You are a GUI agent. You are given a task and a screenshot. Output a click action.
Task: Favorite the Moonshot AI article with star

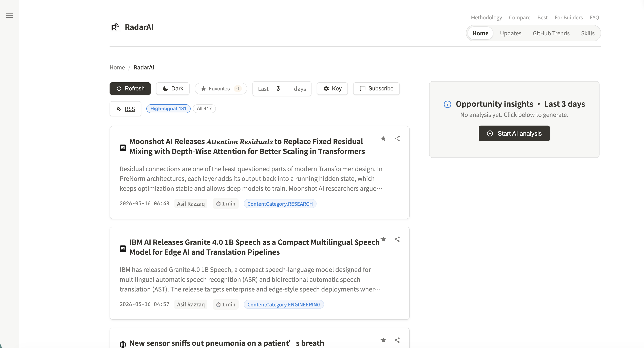point(383,138)
